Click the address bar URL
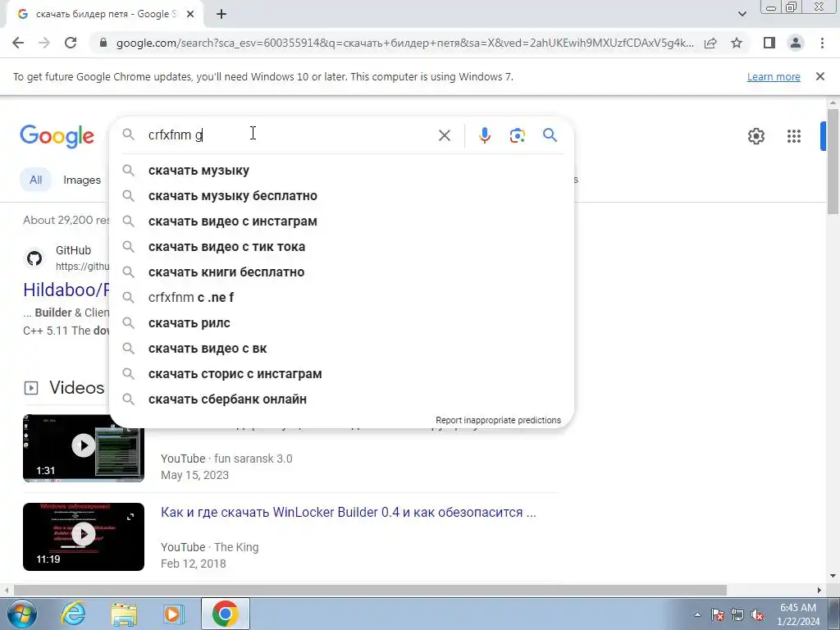Image resolution: width=840 pixels, height=630 pixels. click(x=404, y=43)
